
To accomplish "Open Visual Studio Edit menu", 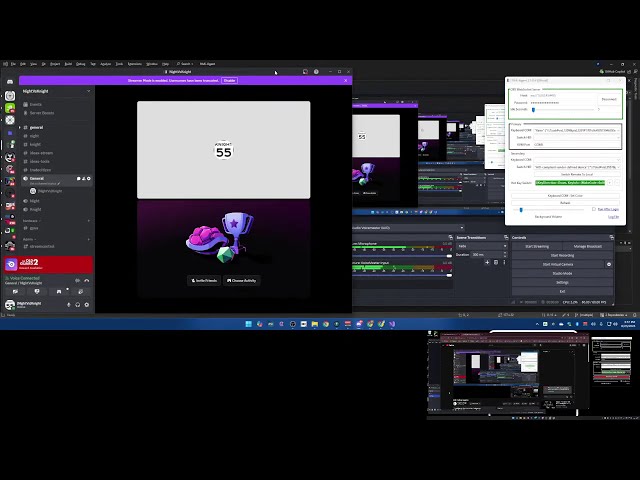I will [x=23, y=64].
